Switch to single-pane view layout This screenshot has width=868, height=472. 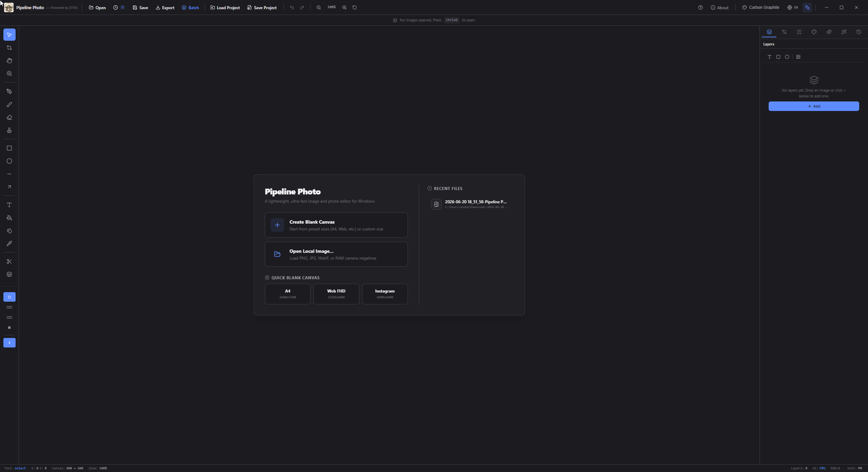coord(9,297)
